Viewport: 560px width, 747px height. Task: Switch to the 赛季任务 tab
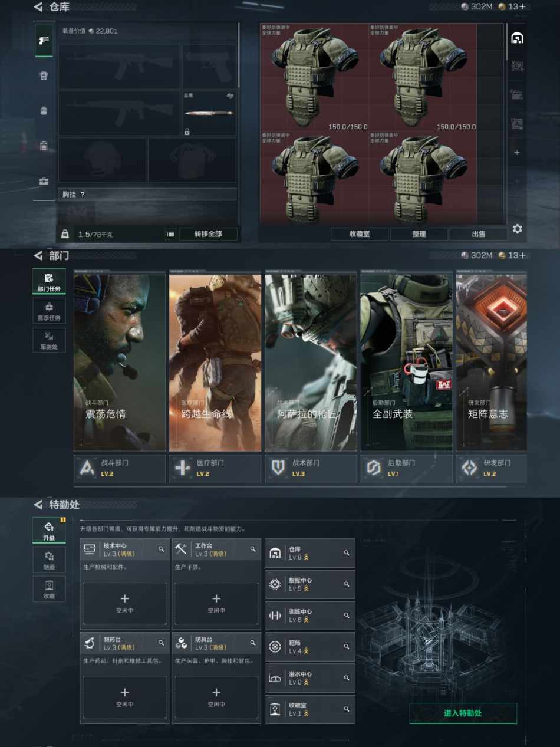[x=49, y=310]
